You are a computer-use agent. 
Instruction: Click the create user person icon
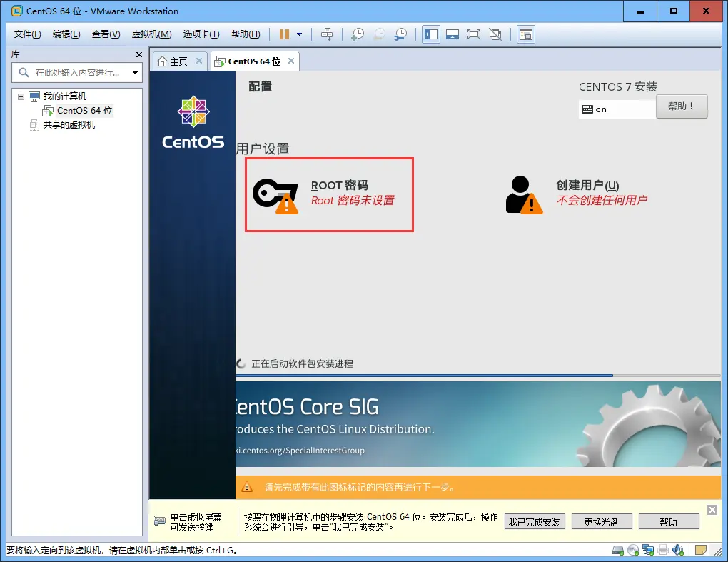click(x=524, y=195)
